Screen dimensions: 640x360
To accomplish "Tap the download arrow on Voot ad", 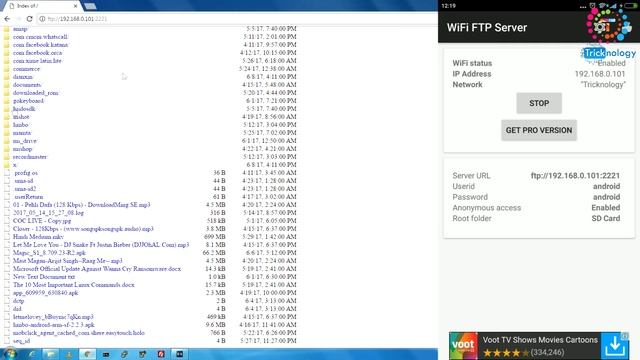I will click(x=615, y=346).
